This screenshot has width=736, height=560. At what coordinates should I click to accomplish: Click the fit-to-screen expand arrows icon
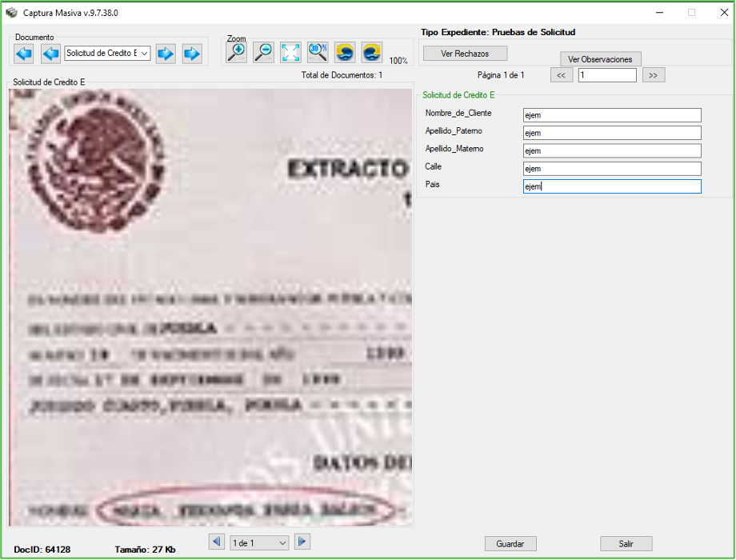click(290, 53)
